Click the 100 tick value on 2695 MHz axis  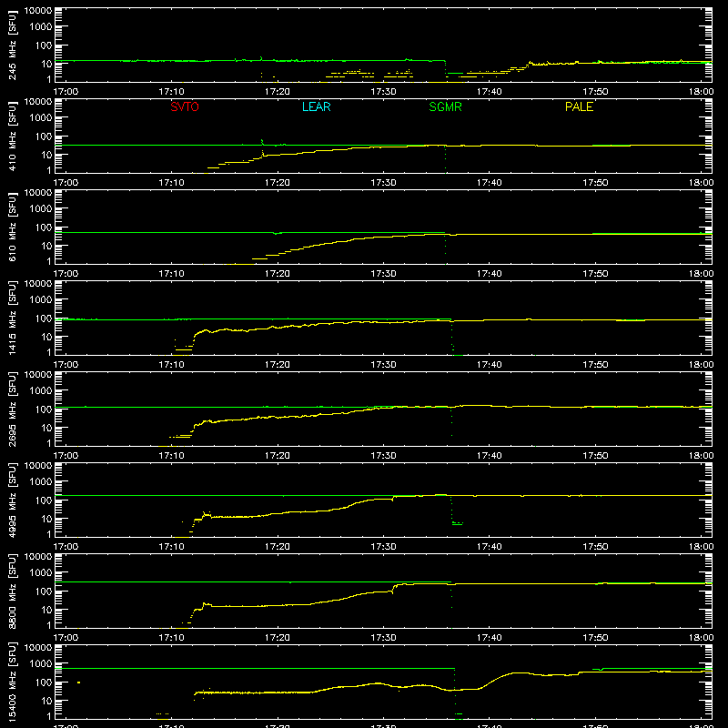(x=44, y=409)
